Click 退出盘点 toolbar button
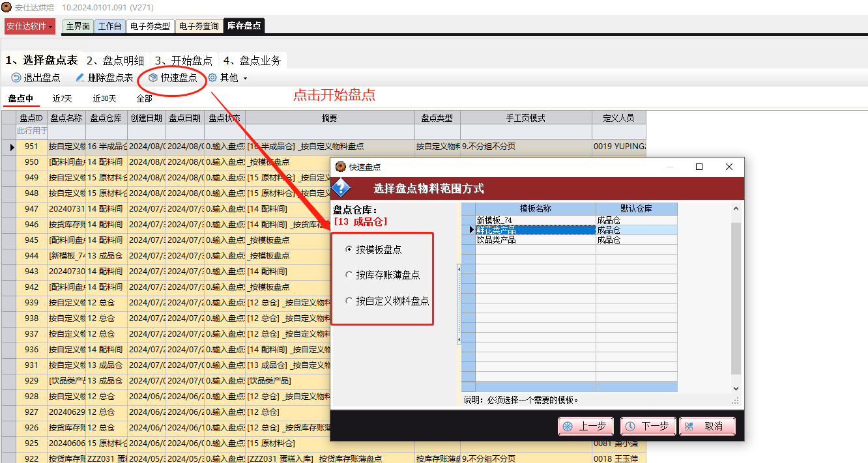The image size is (868, 463). (x=36, y=78)
